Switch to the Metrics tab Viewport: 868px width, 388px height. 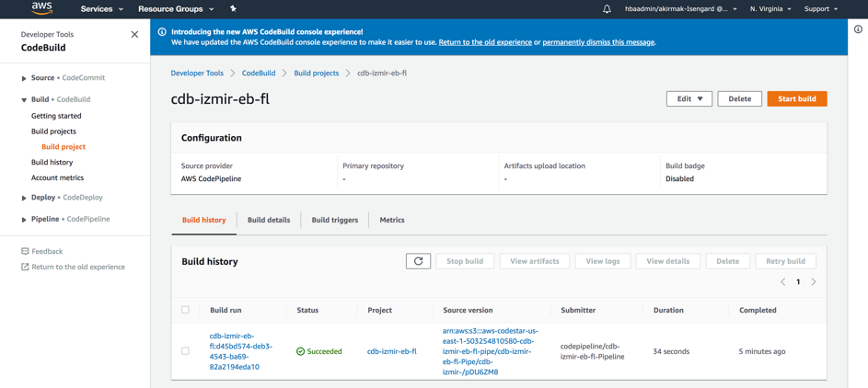click(392, 220)
